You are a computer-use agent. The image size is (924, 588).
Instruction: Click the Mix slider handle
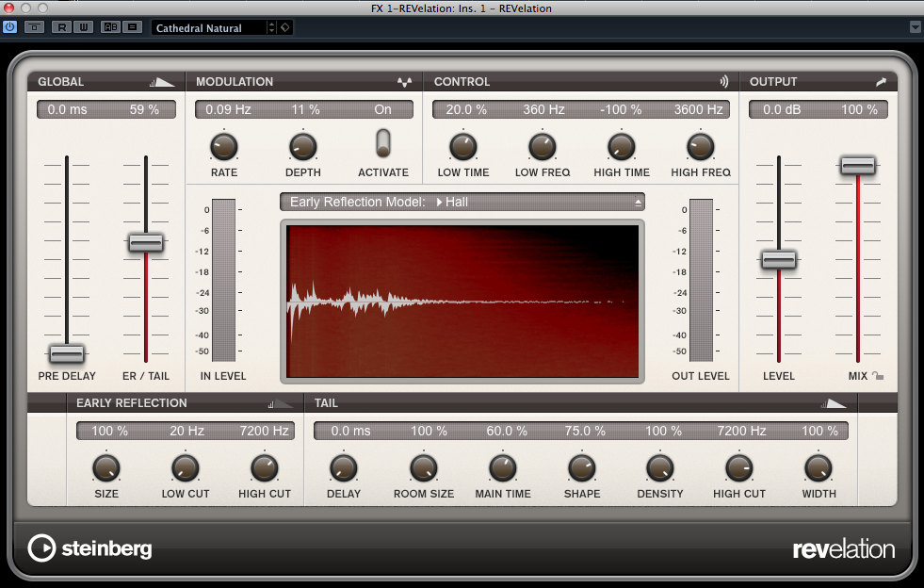tap(858, 166)
